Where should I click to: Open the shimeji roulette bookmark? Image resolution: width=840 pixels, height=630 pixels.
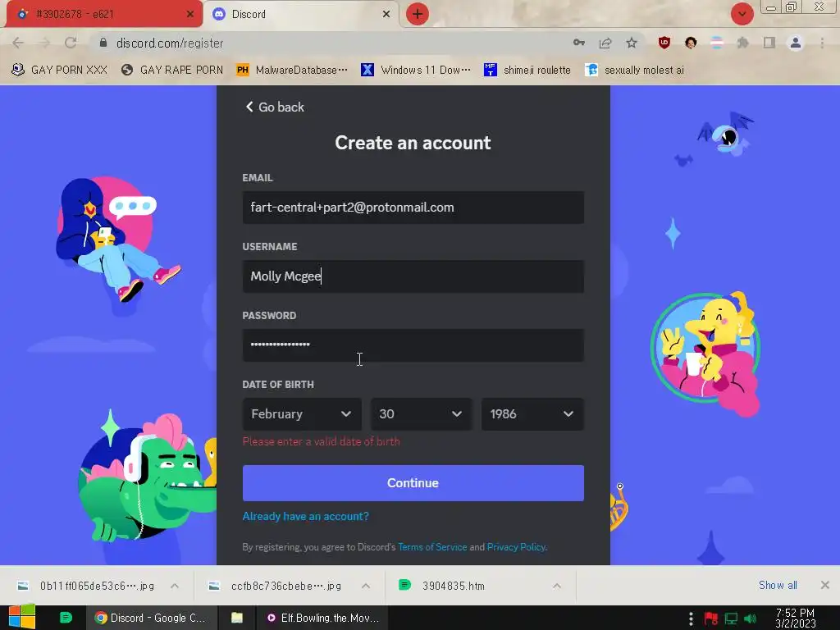[x=527, y=71]
